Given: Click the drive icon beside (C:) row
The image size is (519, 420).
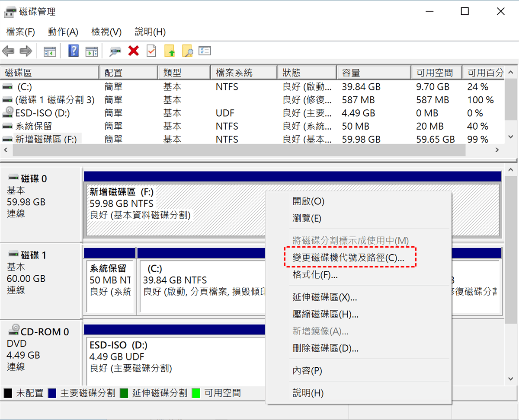Looking at the screenshot, I should pyautogui.click(x=7, y=87).
